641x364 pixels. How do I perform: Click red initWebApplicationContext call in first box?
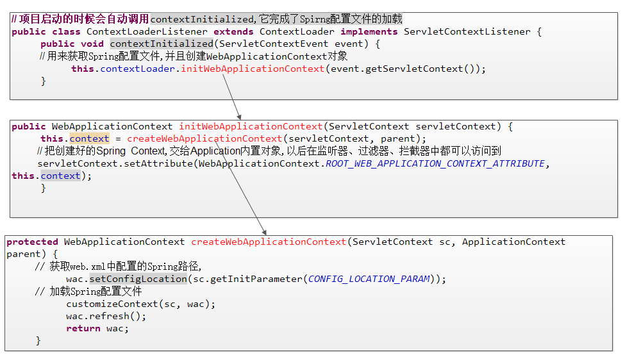tap(253, 69)
